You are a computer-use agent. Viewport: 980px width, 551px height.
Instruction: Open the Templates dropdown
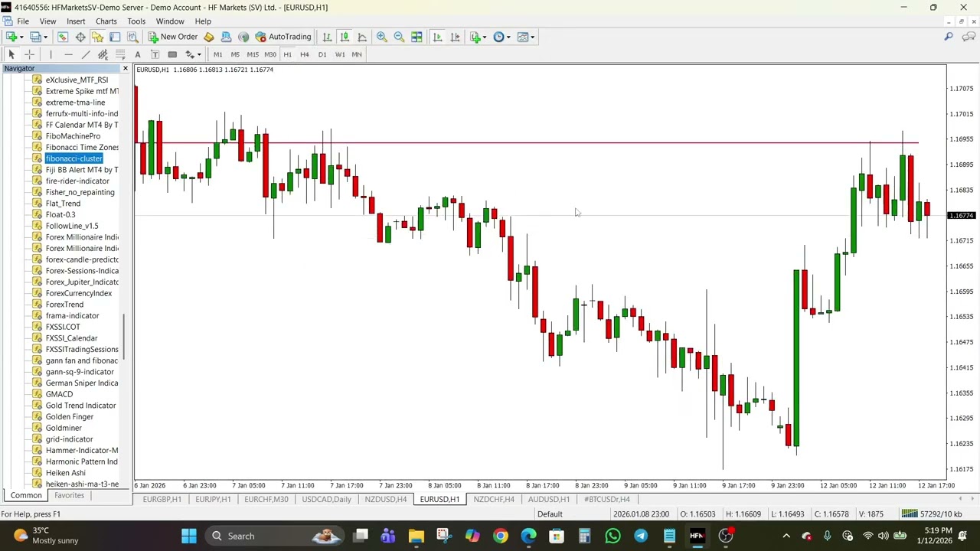point(526,37)
